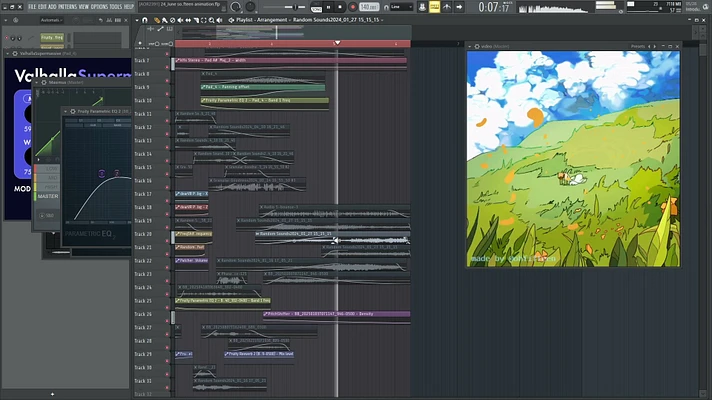The image size is (712, 400).
Task: Toggle the Track 20 mute dot
Action: pyautogui.click(x=167, y=241)
